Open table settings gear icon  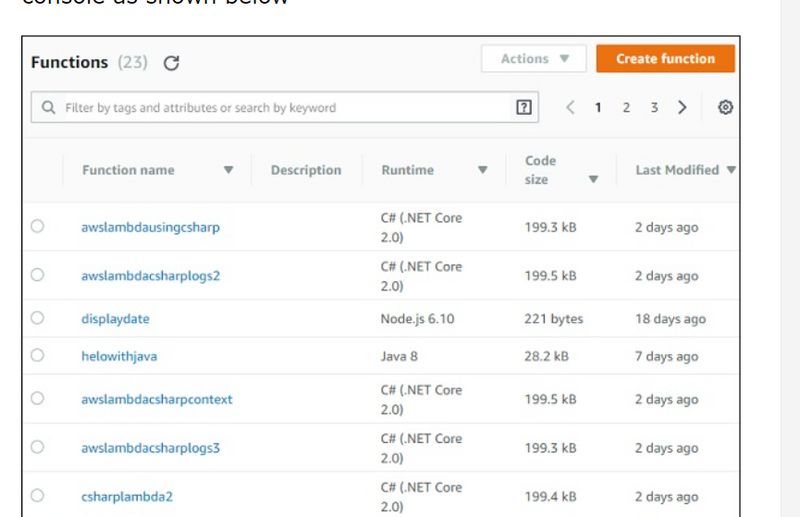[x=726, y=107]
